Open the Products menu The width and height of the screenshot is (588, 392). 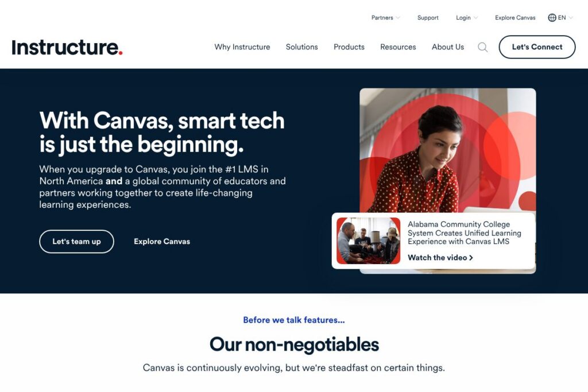tap(349, 47)
